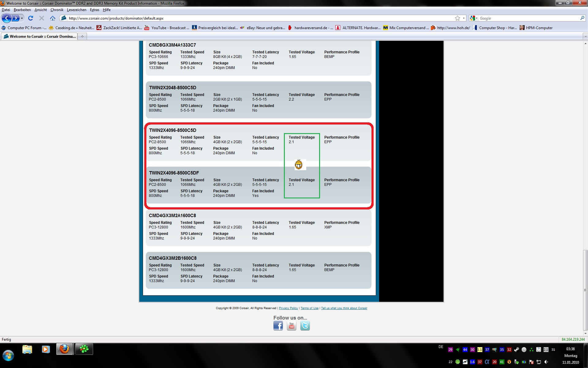This screenshot has height=368, width=588.
Task: Open the Privacy Policy link
Action: (x=288, y=308)
